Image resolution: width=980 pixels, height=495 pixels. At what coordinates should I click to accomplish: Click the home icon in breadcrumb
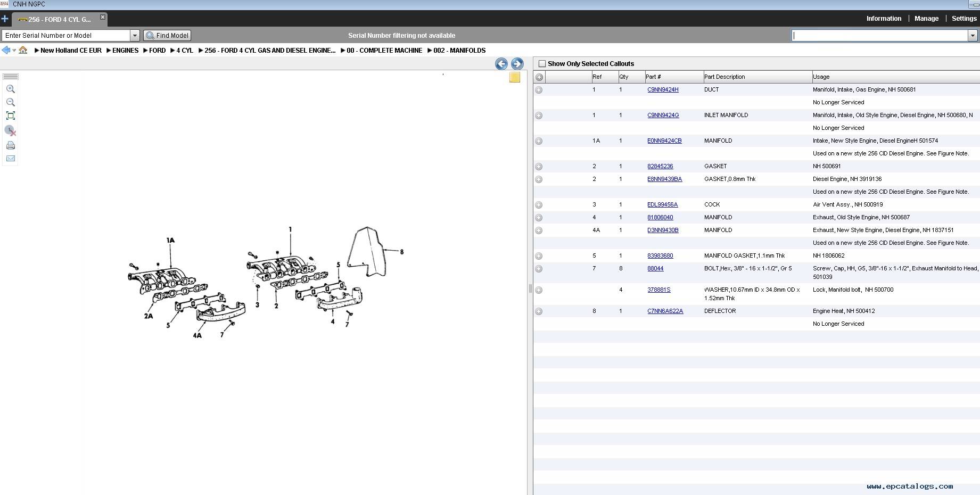23,50
